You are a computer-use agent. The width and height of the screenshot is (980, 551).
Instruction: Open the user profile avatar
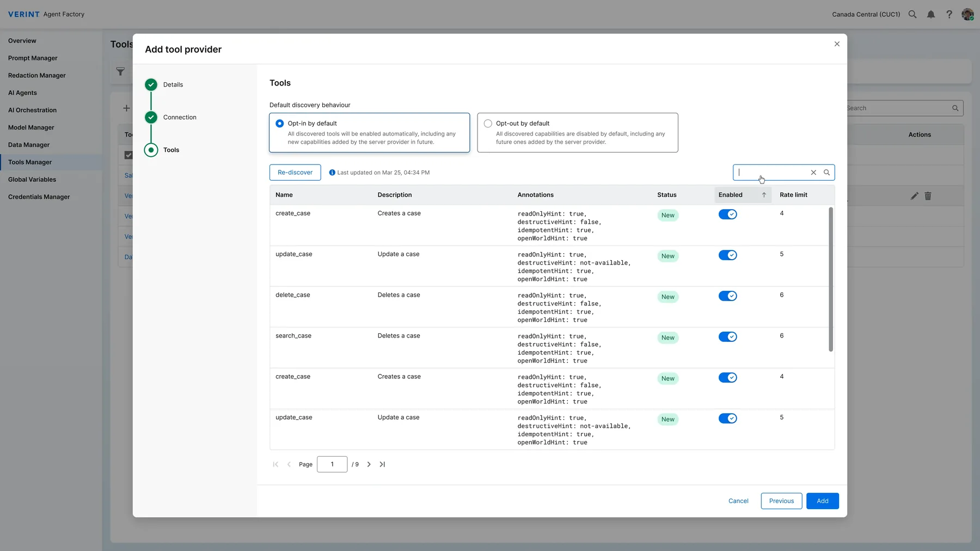967,15
